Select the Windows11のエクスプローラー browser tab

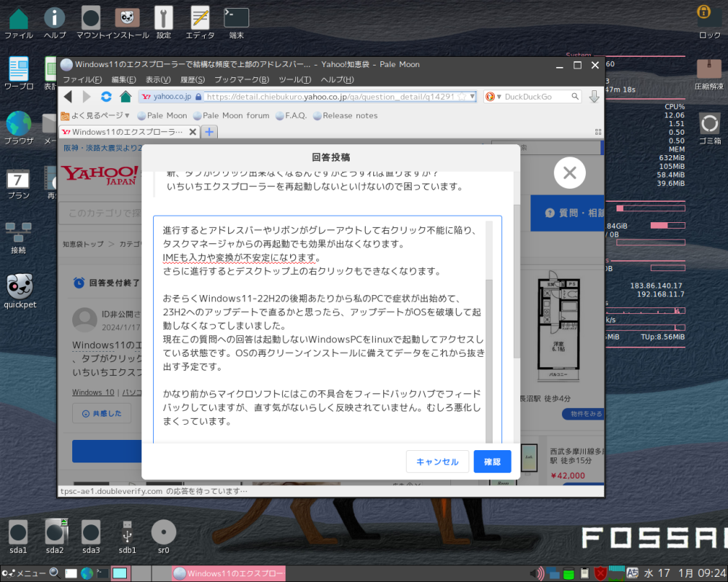(x=124, y=132)
